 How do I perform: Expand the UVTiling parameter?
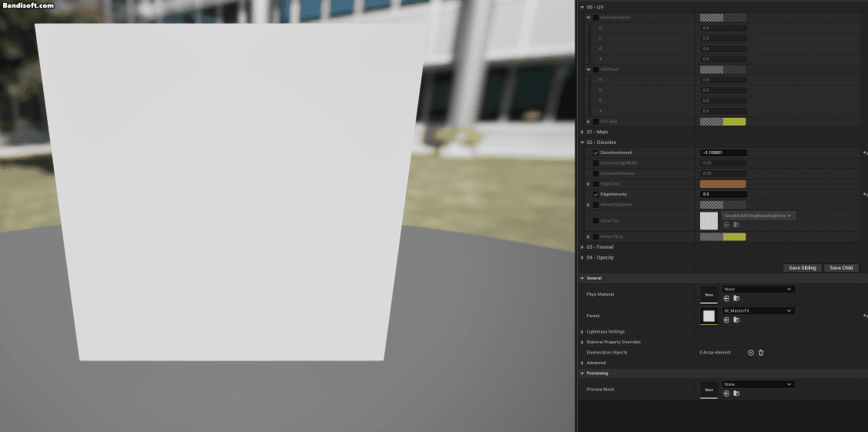click(588, 122)
